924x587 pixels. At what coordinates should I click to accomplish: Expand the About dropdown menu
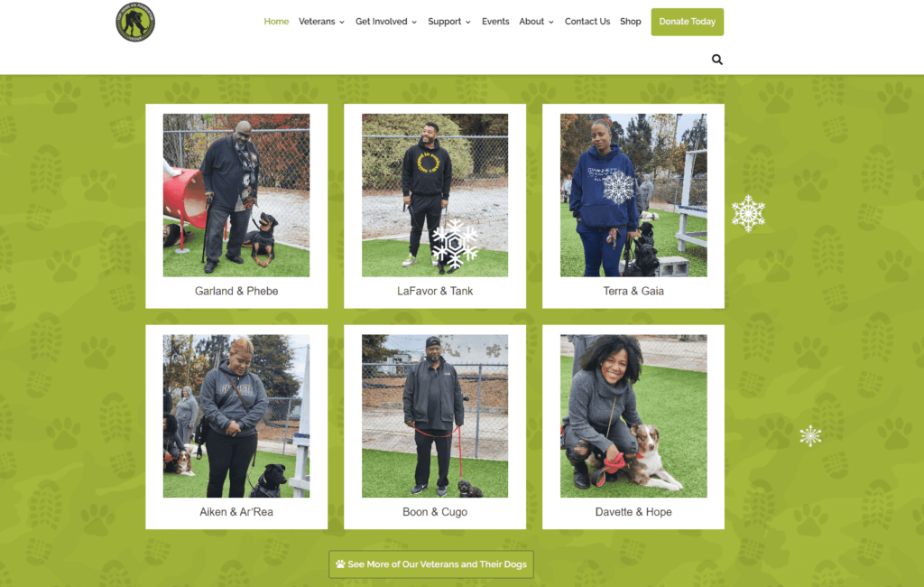[536, 22]
